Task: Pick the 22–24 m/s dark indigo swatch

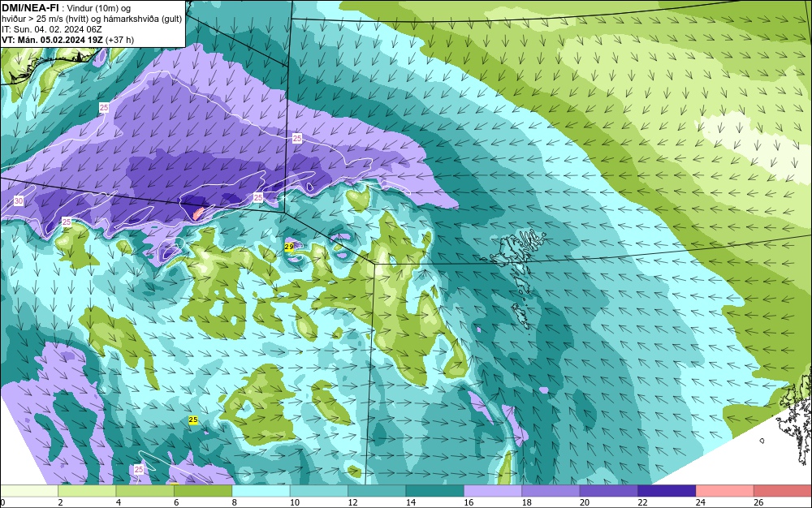Action: click(667, 491)
